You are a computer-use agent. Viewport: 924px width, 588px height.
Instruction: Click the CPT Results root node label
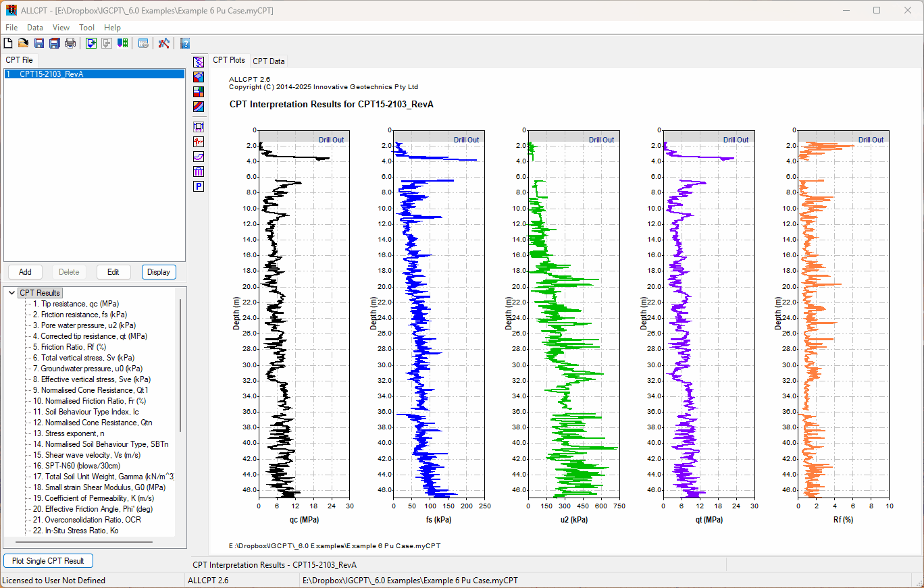(x=40, y=293)
